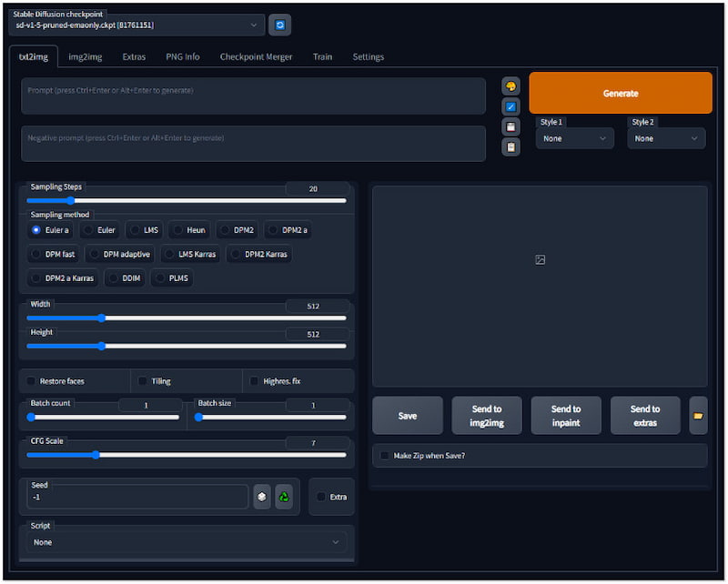
Task: Click the Send to inpaint button
Action: (x=565, y=416)
